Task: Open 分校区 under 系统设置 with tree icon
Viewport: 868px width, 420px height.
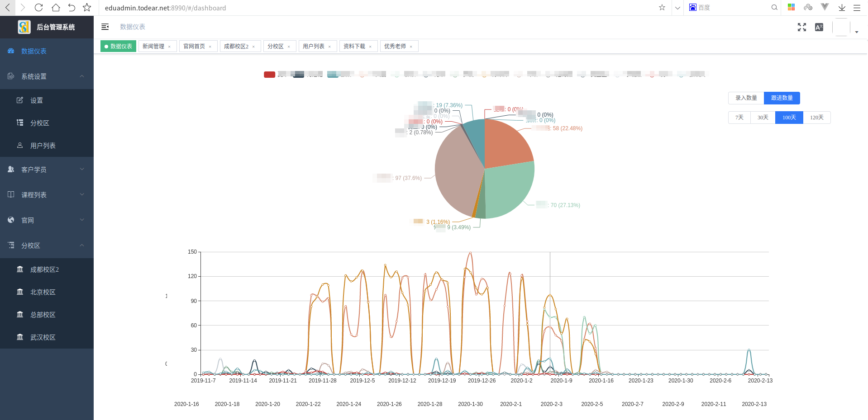Action: click(47, 123)
